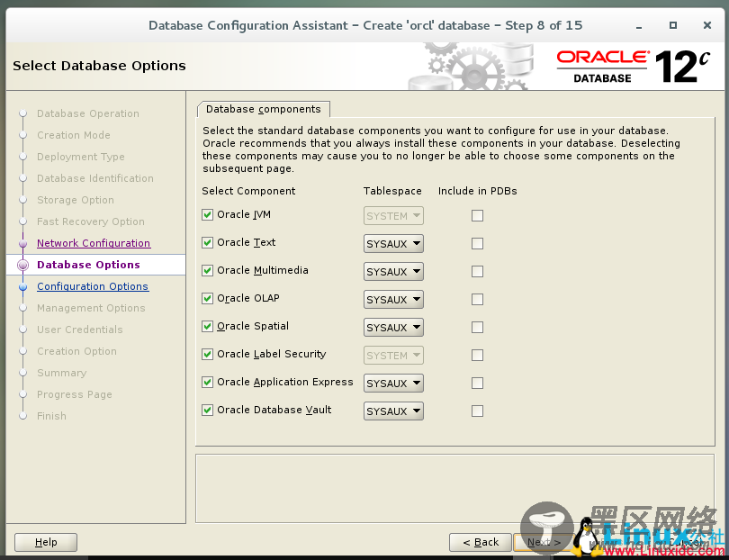Select the Database components tab

point(264,109)
